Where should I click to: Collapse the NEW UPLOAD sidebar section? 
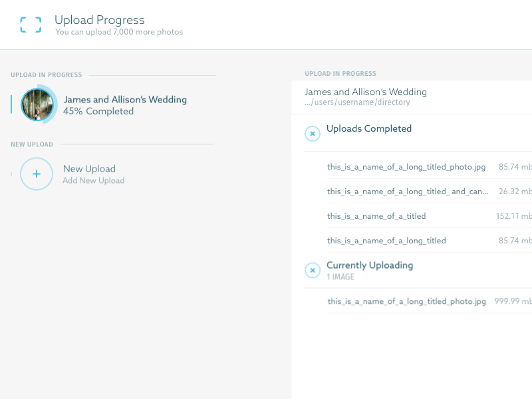pos(30,144)
